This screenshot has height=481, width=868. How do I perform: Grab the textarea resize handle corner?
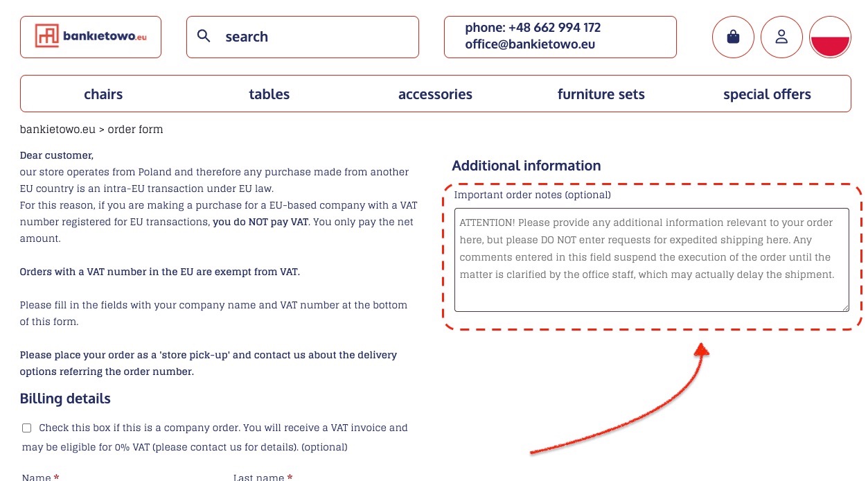(844, 307)
